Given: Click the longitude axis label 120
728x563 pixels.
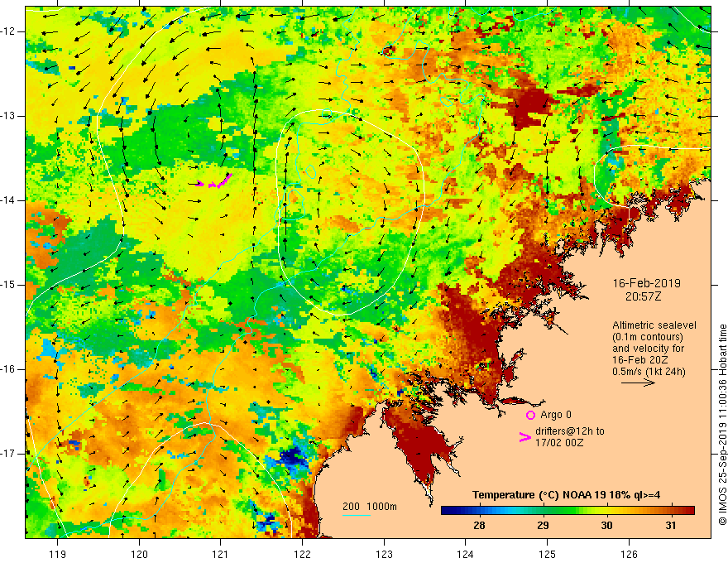Looking at the screenshot, I should (x=139, y=554).
